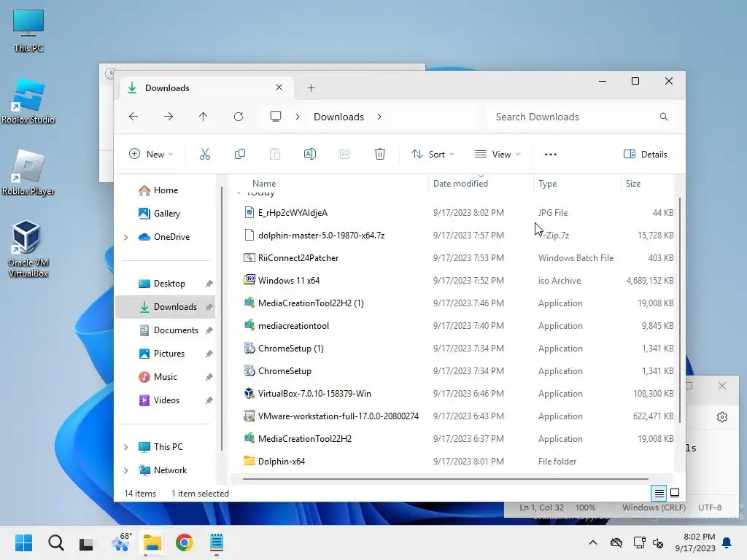This screenshot has width=747, height=560.
Task: Click the Paste clipboard icon
Action: 275,155
